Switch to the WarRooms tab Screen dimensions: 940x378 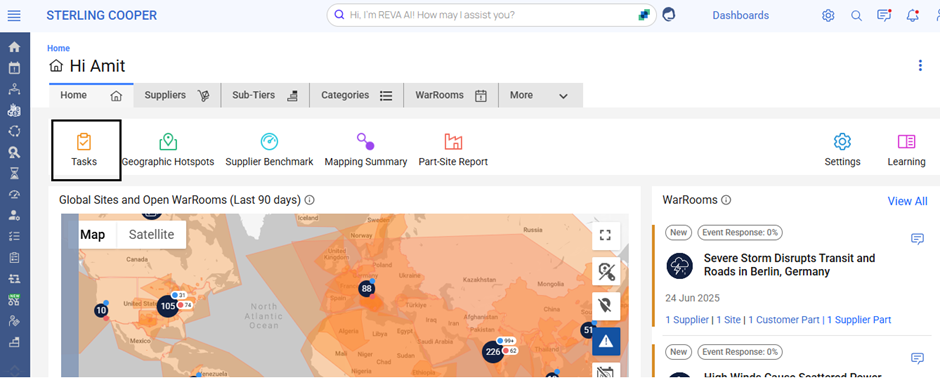[451, 95]
